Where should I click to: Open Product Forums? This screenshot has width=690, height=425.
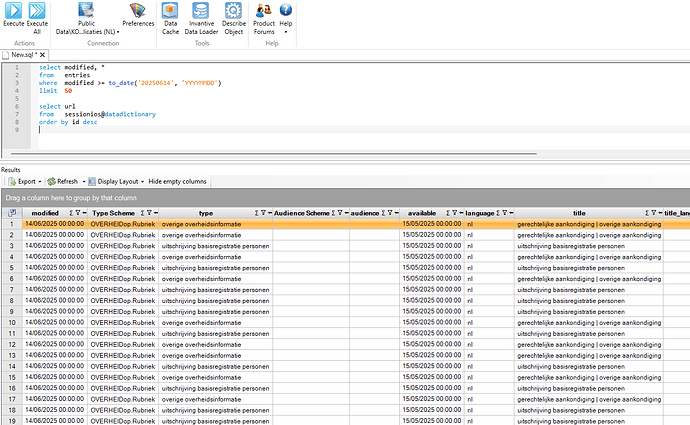(x=264, y=18)
